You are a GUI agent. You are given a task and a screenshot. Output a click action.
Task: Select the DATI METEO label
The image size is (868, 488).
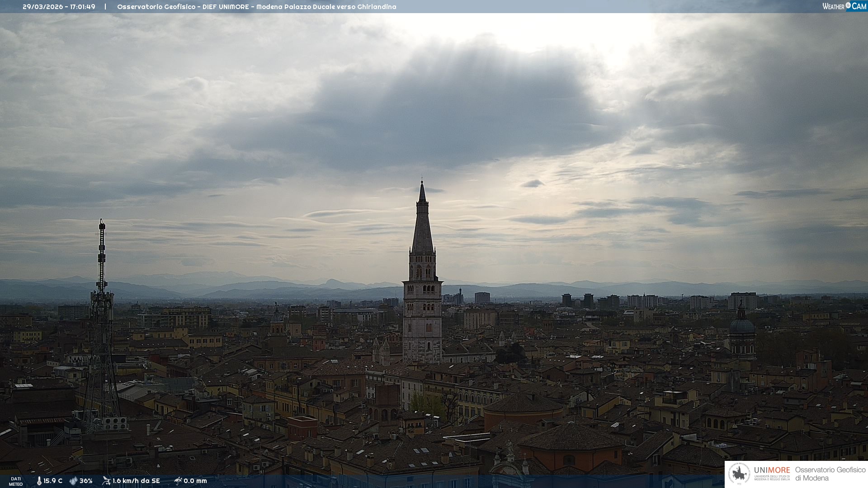(x=16, y=481)
